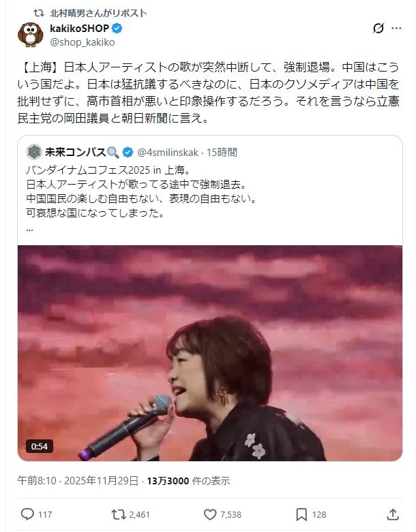Click the 北村晴男さんがリポスト repost label
Image resolution: width=416 pixels, height=532 pixels.
click(x=98, y=13)
